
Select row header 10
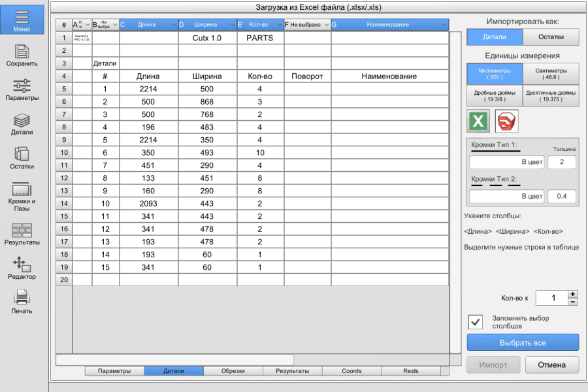[x=64, y=153]
